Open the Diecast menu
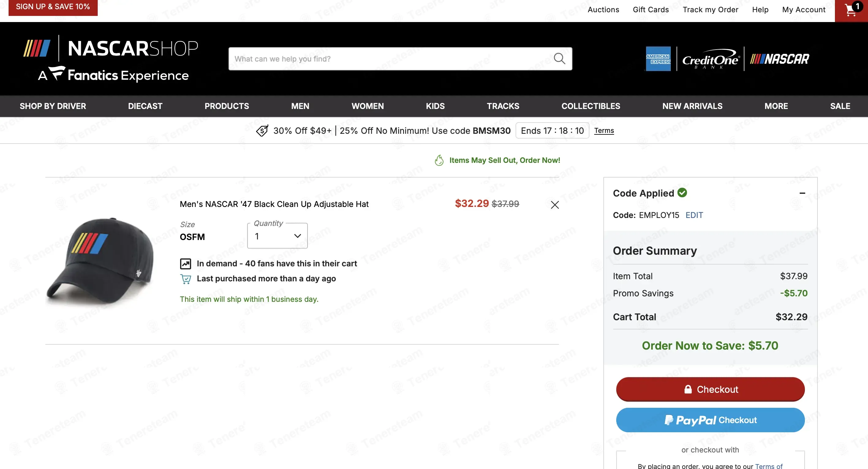The width and height of the screenshot is (868, 469). click(145, 106)
